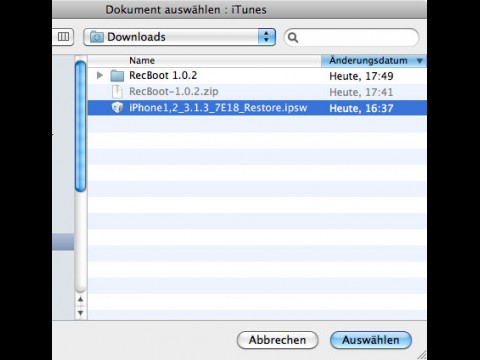The width and height of the screenshot is (480, 360).
Task: Click the date Heute, 16:37
Action: pos(361,108)
